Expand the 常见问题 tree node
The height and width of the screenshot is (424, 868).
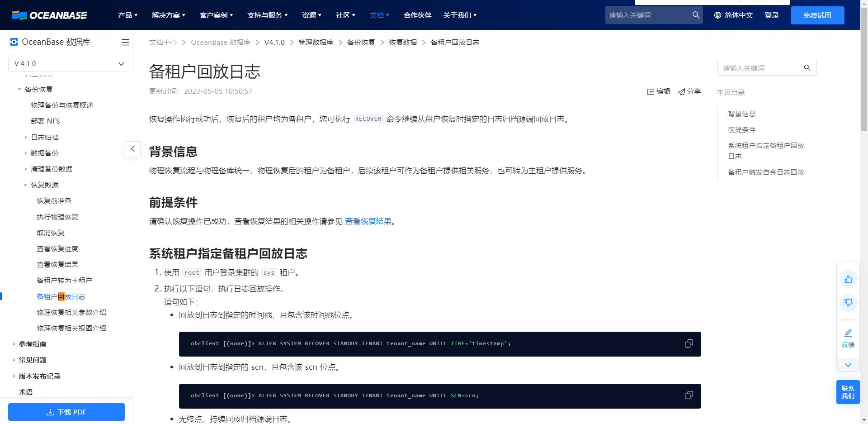pyautogui.click(x=14, y=360)
